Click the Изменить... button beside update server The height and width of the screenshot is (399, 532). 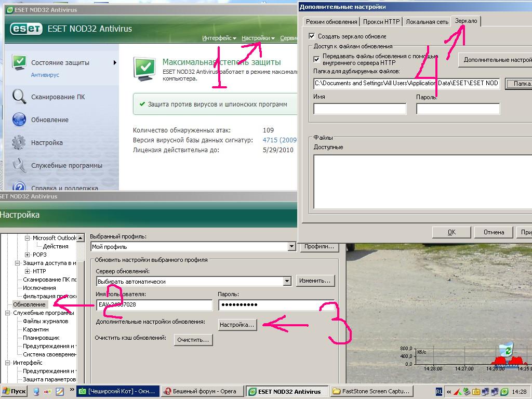tap(315, 281)
